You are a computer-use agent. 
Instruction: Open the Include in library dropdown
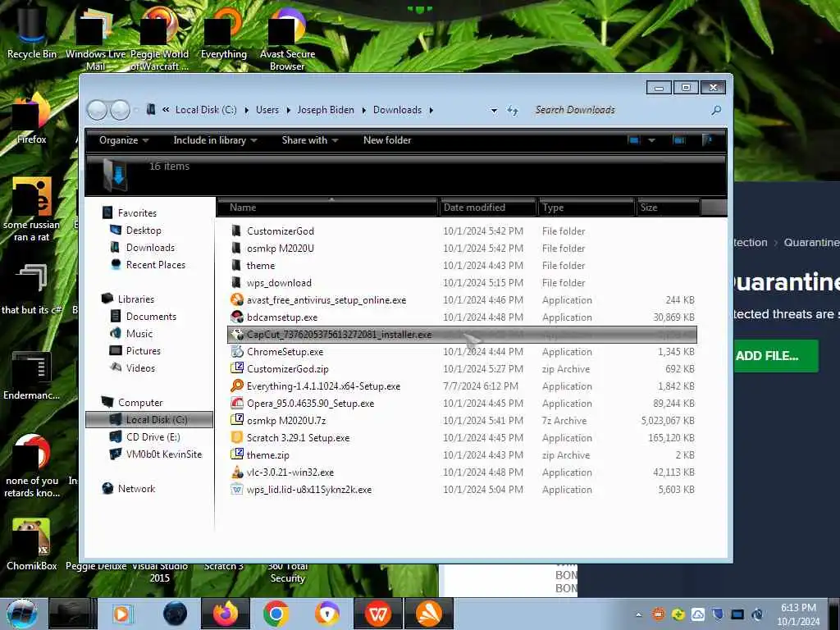coord(215,140)
